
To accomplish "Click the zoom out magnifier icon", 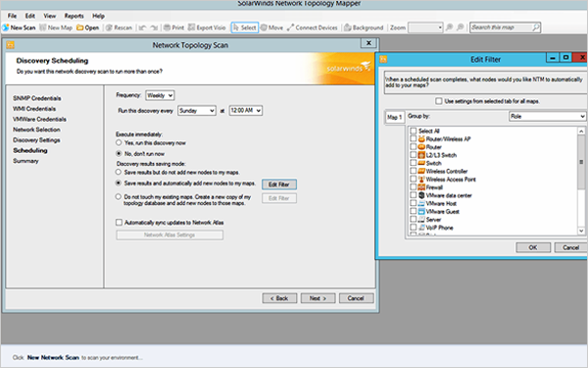I will point(461,27).
